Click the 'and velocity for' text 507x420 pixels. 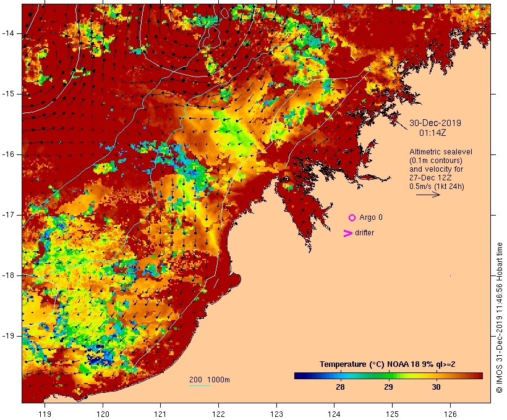point(436,169)
